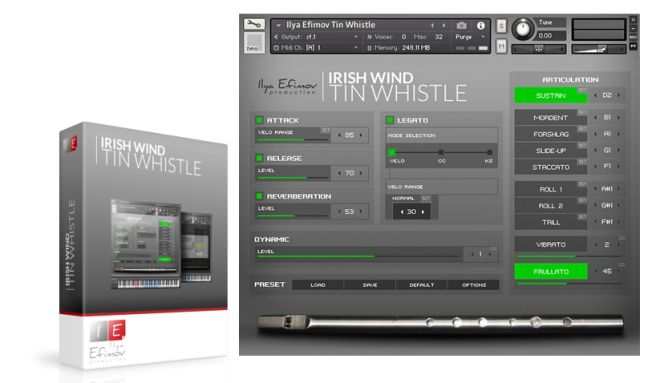The width and height of the screenshot is (660, 383).
Task: Adjust the output volume slider in header
Action: click(x=598, y=49)
